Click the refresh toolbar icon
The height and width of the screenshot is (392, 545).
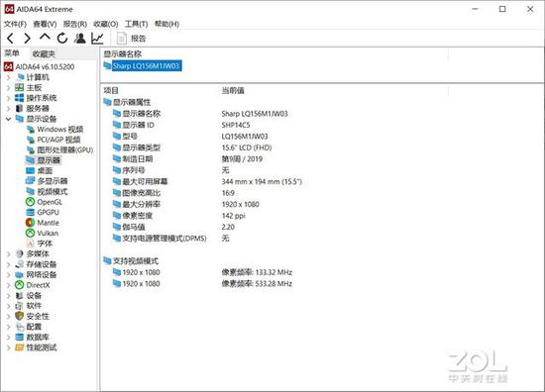tap(62, 39)
